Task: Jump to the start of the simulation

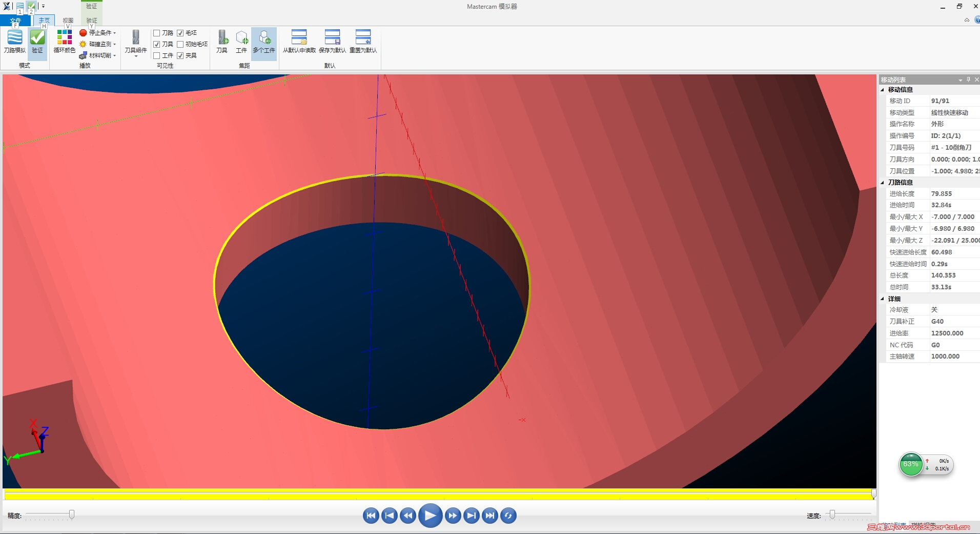Action: pyautogui.click(x=371, y=516)
